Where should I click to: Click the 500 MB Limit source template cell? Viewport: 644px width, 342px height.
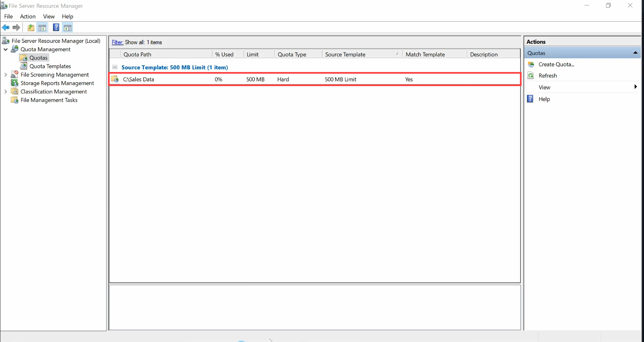(340, 79)
